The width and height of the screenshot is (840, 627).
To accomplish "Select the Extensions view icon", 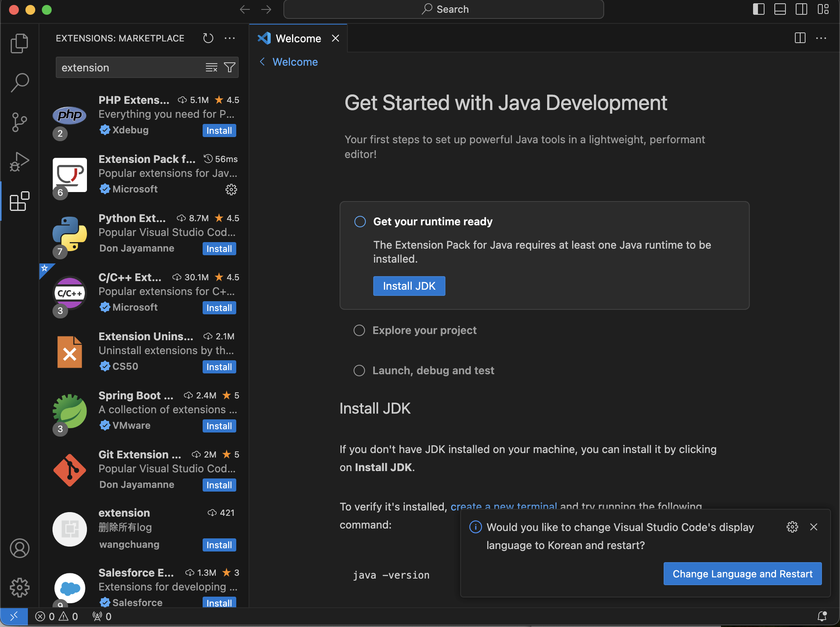I will 19,201.
